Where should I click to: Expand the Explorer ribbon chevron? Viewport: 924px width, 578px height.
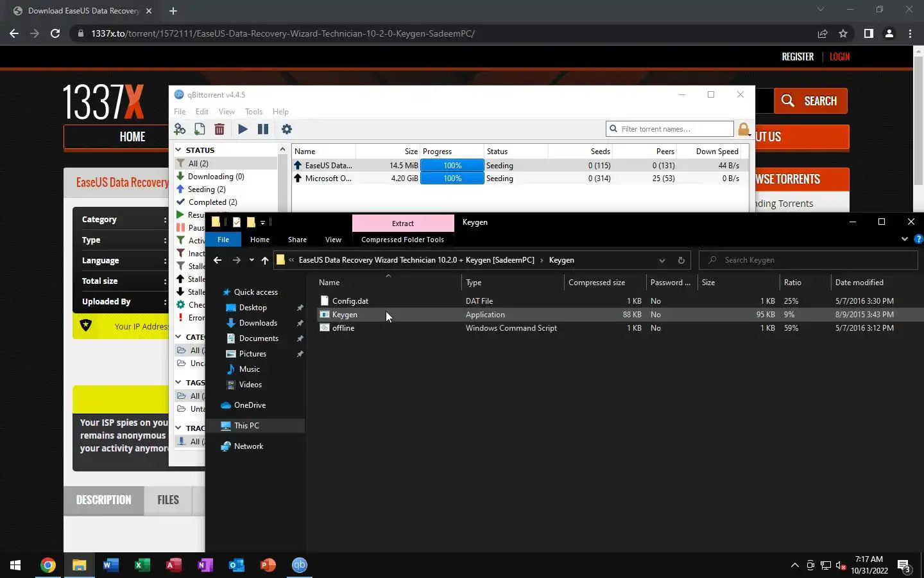905,239
